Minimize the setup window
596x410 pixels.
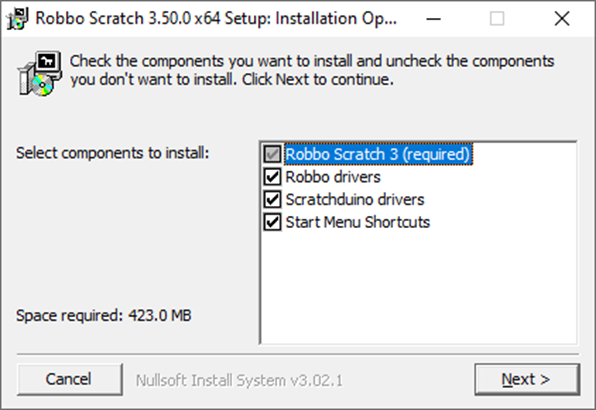coord(433,18)
